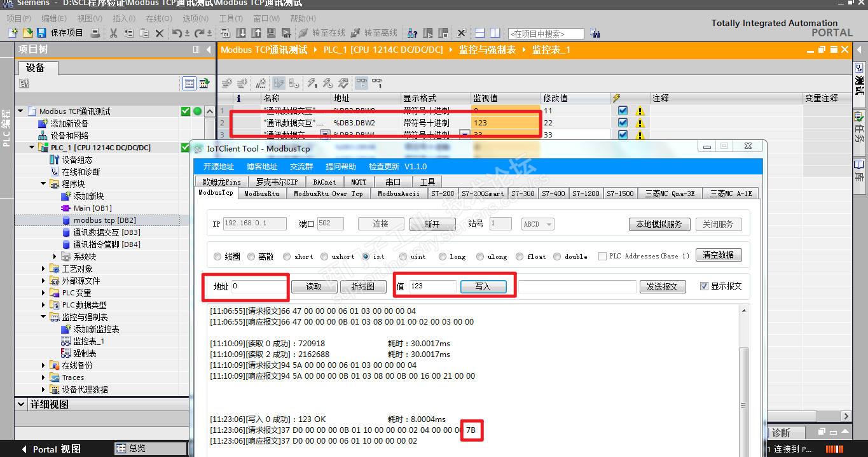868x457 pixels.
Task: Collapse the PLC_1 tree node
Action: click(32, 148)
